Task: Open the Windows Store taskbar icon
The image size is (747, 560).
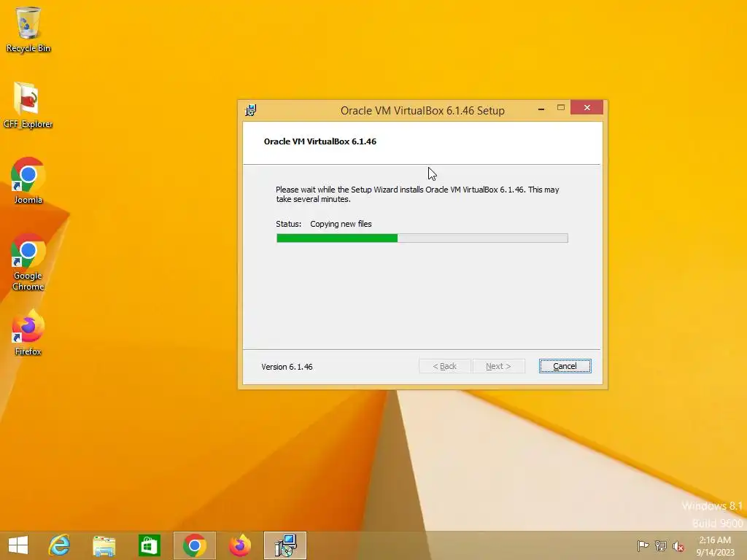Action: (149, 545)
